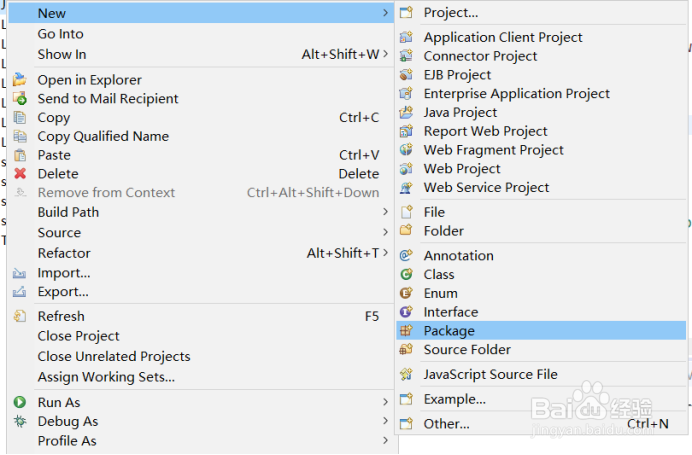This screenshot has width=692, height=455.
Task: Click the Source Folder icon
Action: pyautogui.click(x=406, y=350)
